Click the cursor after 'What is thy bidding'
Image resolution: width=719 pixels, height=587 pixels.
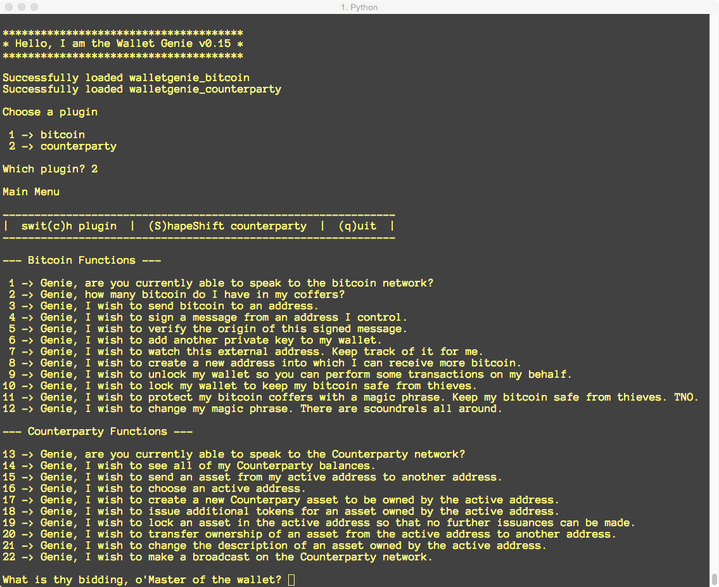pyautogui.click(x=292, y=580)
